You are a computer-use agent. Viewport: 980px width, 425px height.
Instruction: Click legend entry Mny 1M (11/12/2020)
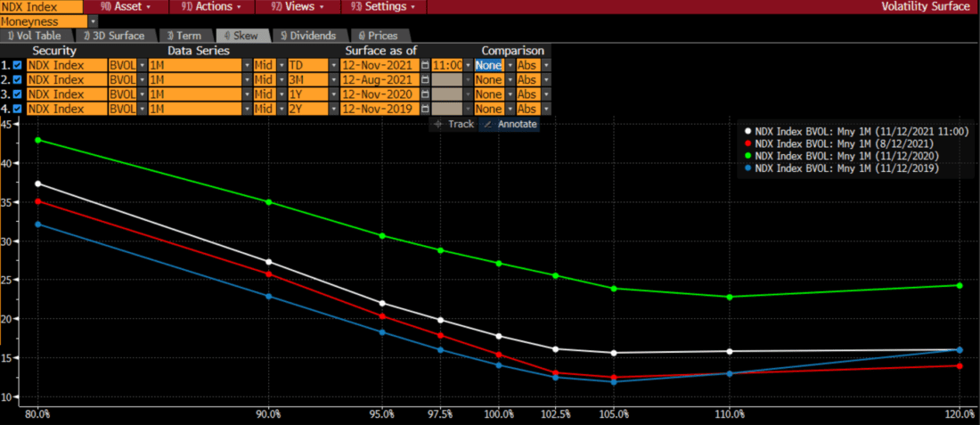[x=846, y=156]
